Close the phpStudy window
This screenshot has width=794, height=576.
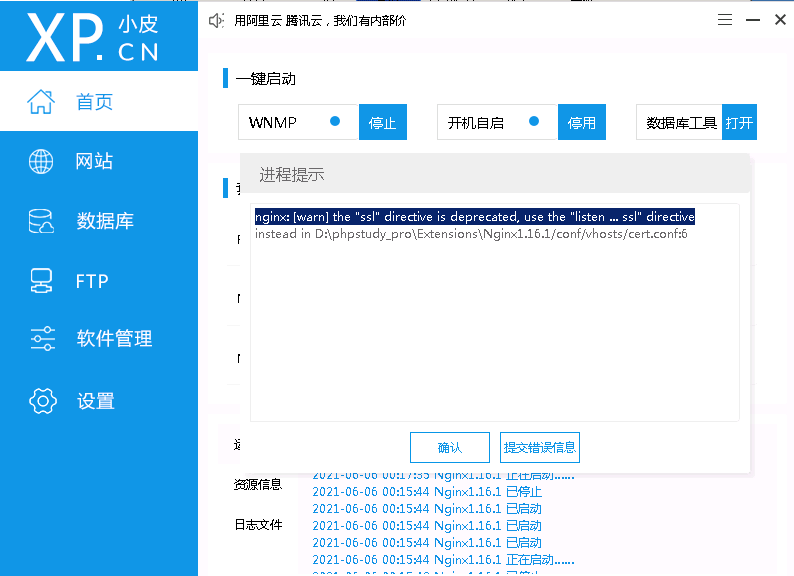pos(780,20)
